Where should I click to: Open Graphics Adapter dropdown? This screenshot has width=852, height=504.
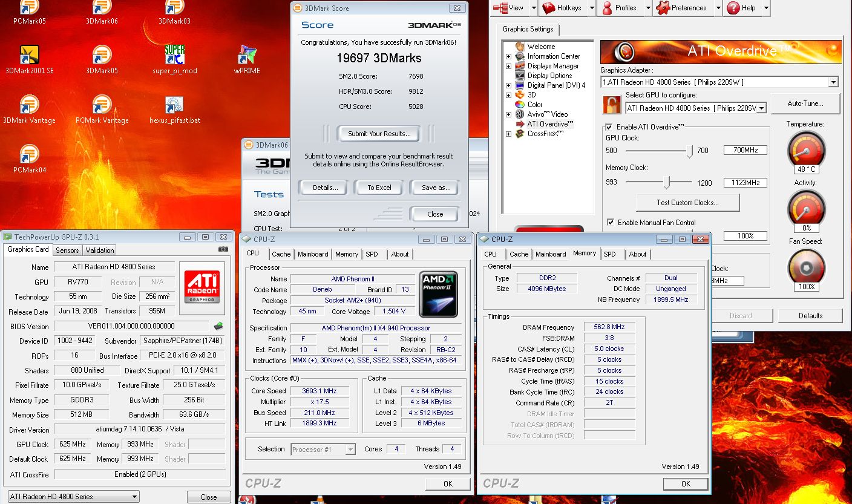[x=833, y=82]
